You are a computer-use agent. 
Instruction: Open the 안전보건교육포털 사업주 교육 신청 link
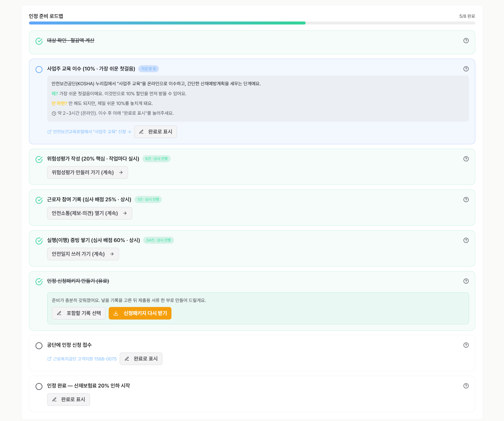89,132
